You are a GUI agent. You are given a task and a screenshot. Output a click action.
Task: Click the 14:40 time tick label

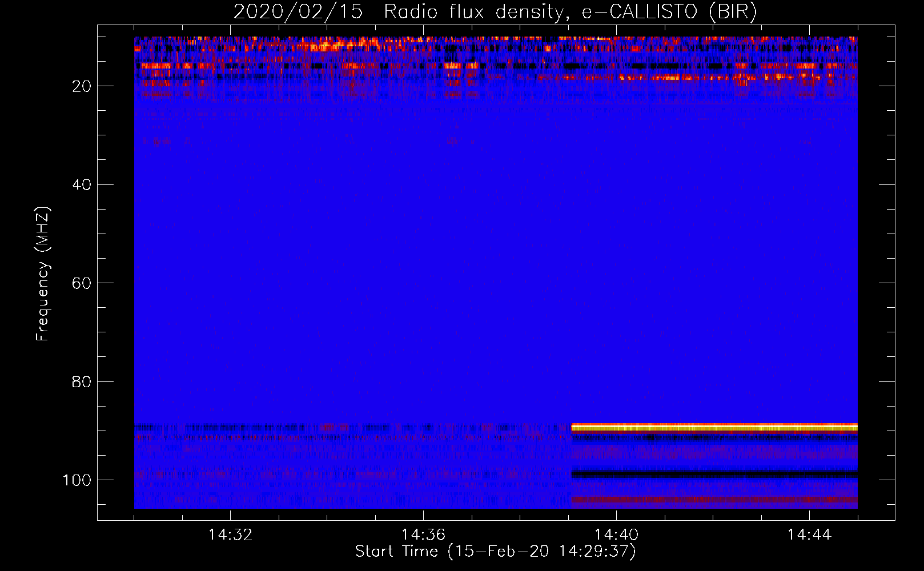[616, 535]
